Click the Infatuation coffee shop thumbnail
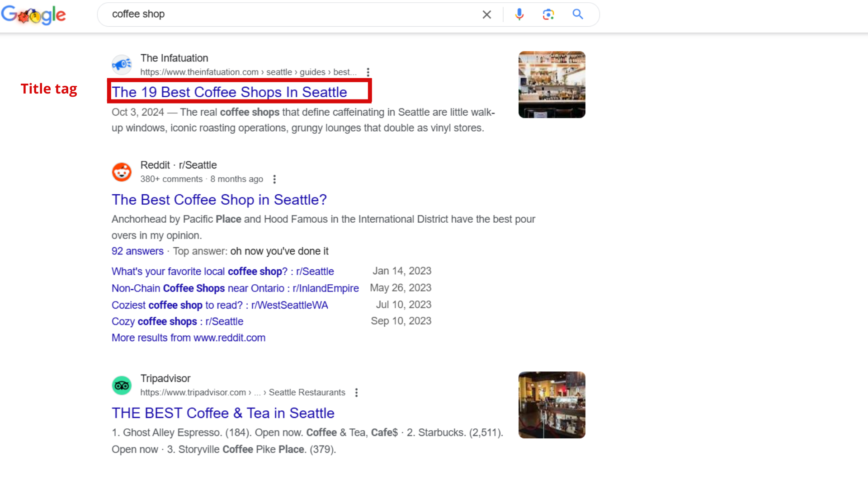The image size is (868, 488). click(552, 84)
